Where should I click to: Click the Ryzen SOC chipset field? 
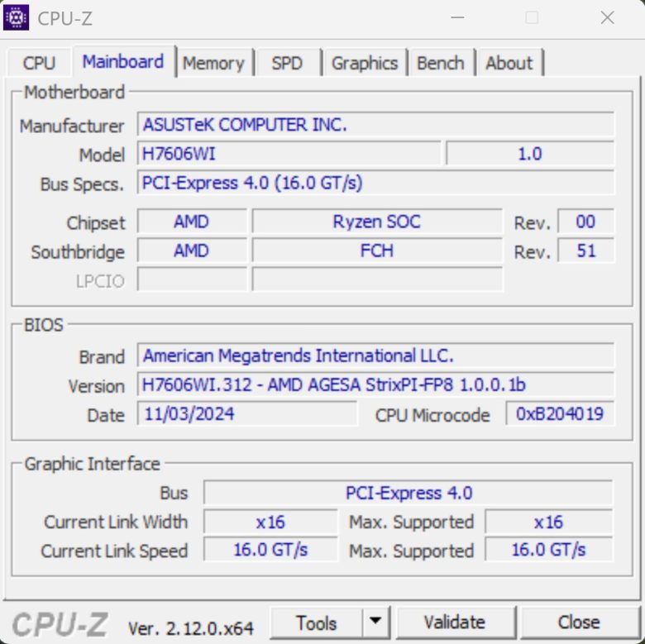coord(377,222)
